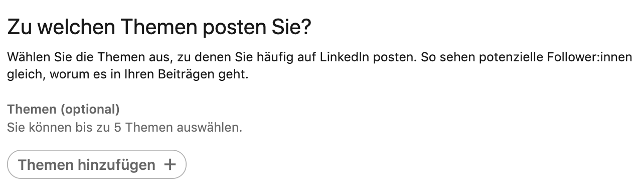Click the Themen hinzufügen button

tap(97, 164)
